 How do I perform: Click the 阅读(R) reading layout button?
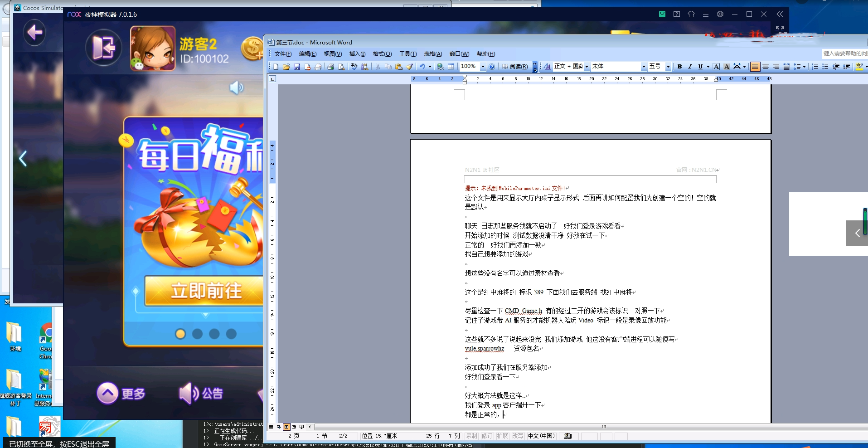515,67
